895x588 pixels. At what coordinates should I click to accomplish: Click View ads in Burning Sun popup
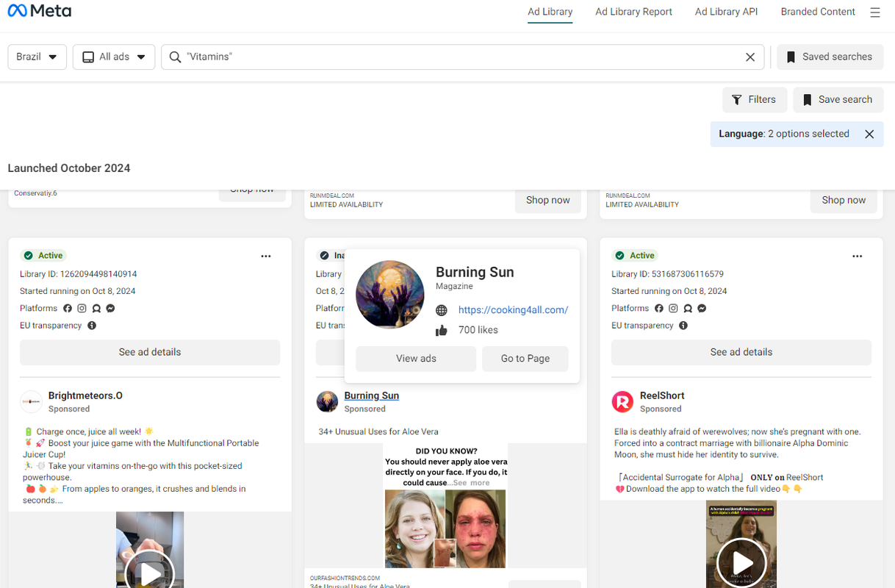tap(416, 359)
